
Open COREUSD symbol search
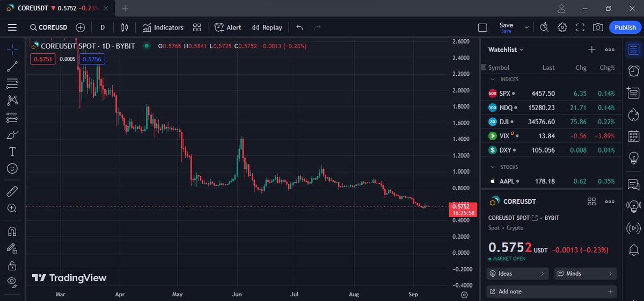49,27
